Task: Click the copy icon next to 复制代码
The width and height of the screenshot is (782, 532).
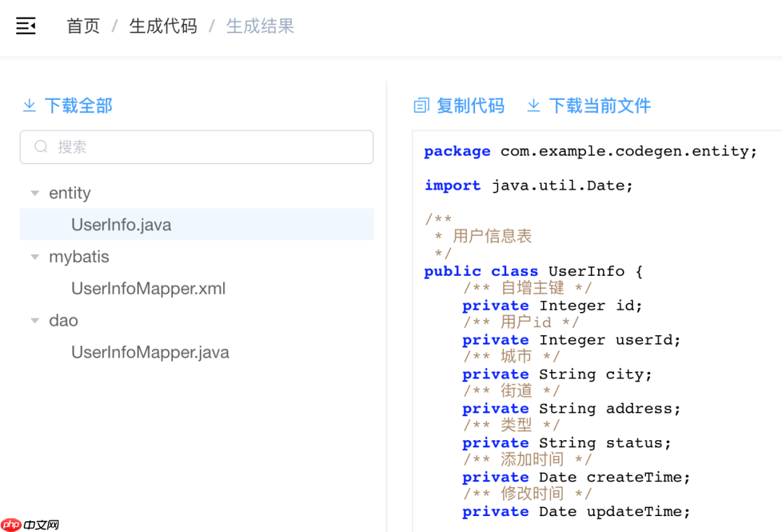Action: pos(421,105)
